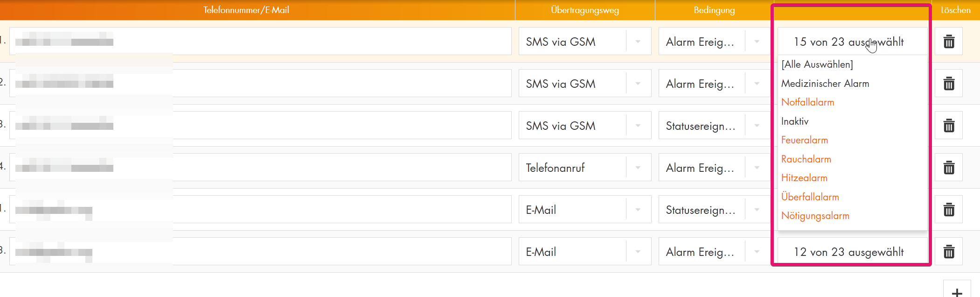Delete the Telefonanruf row with the trash icon
This screenshot has height=297, width=980.
point(949,168)
